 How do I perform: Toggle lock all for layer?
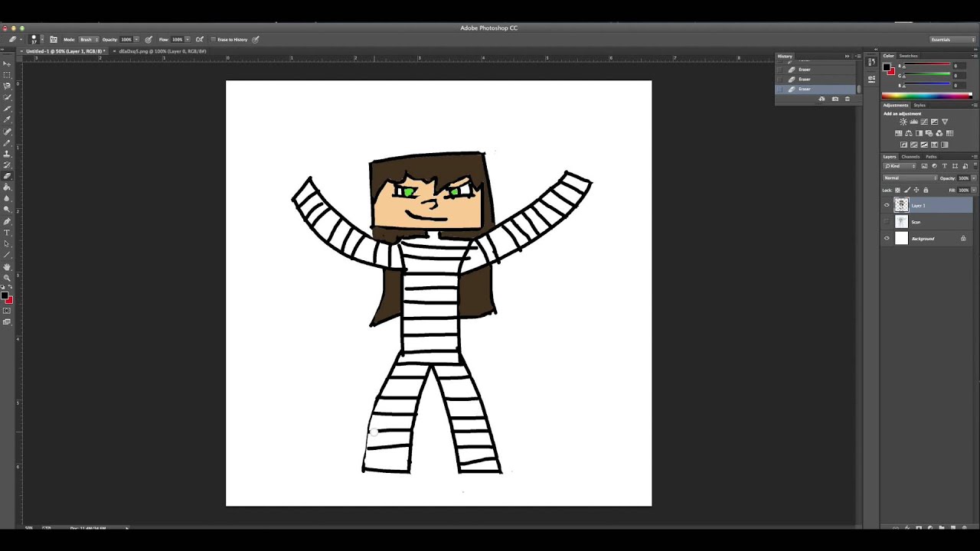(926, 190)
